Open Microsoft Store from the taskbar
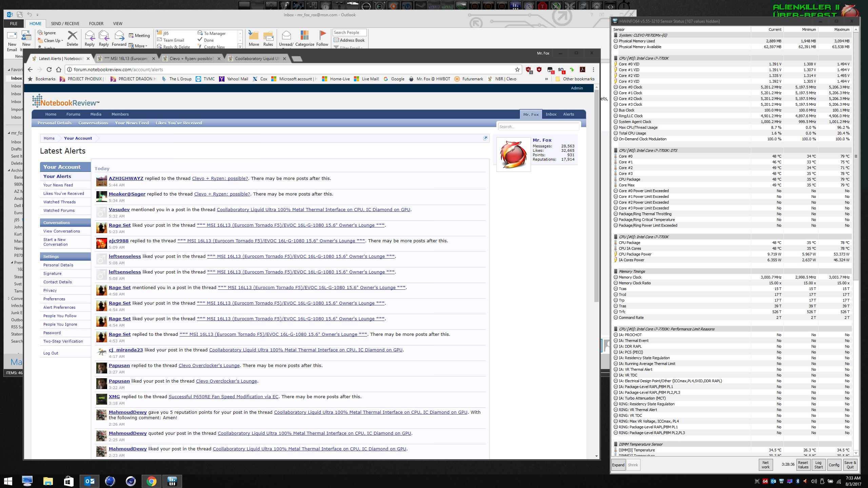The height and width of the screenshot is (488, 868). [68, 481]
